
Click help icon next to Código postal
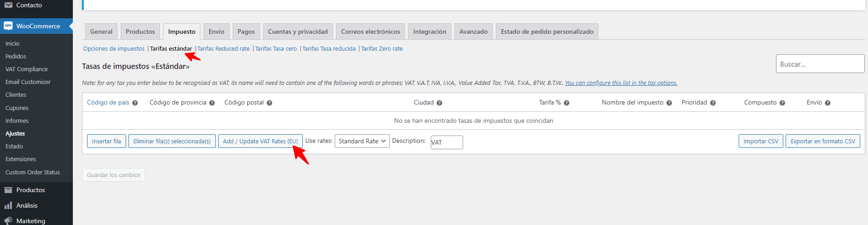269,103
